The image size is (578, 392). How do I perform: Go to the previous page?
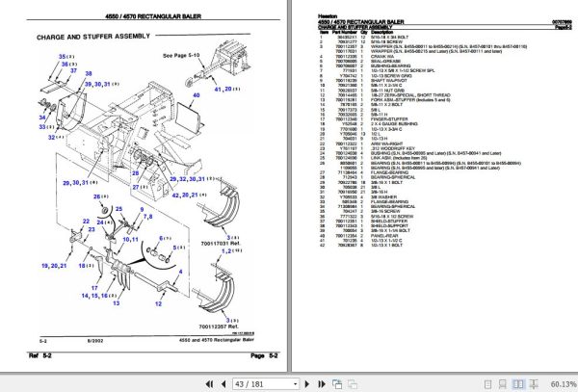point(223,384)
